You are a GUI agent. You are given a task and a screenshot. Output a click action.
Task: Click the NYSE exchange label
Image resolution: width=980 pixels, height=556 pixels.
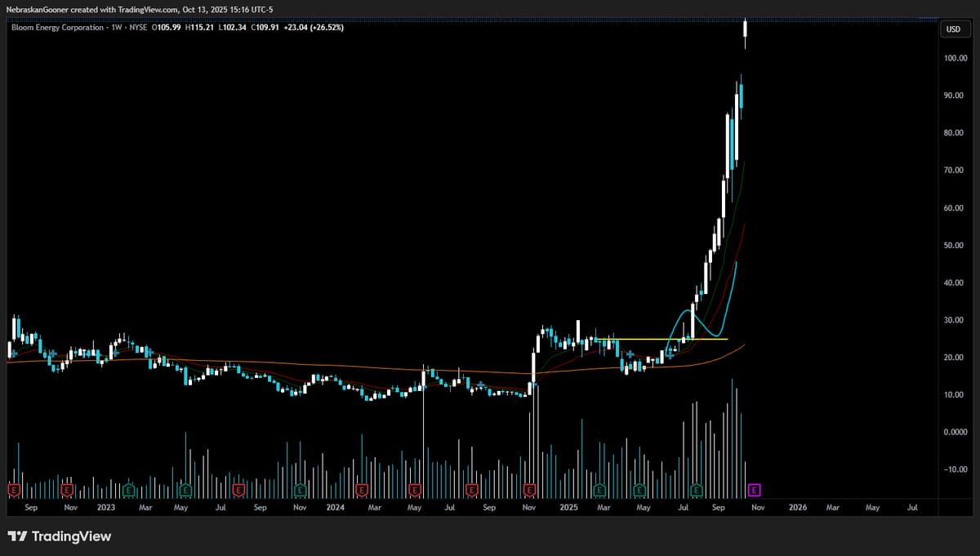(137, 27)
